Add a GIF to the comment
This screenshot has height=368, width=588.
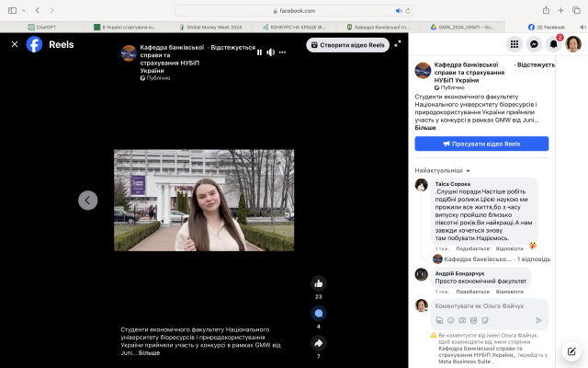tap(474, 320)
